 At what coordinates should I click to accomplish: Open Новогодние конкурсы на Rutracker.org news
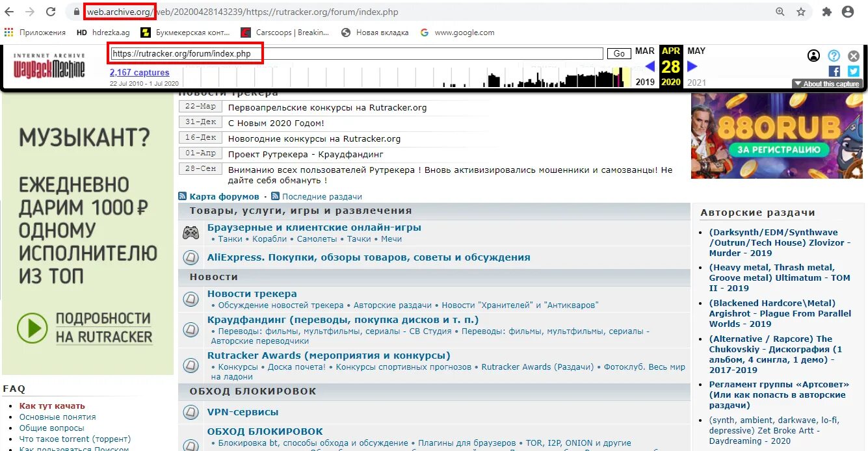314,139
